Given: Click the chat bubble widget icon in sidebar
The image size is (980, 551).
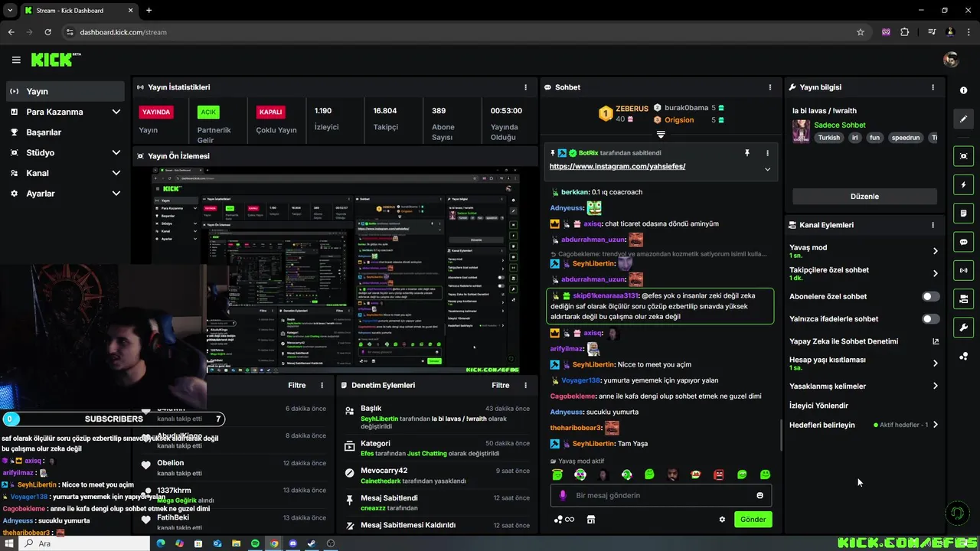Looking at the screenshot, I should coord(963,242).
